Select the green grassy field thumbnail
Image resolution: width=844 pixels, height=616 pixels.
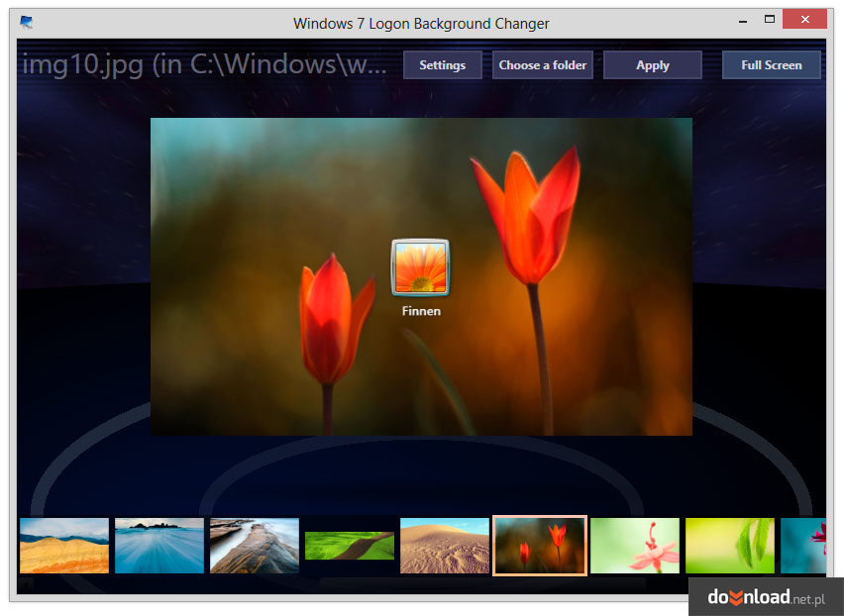[x=349, y=545]
